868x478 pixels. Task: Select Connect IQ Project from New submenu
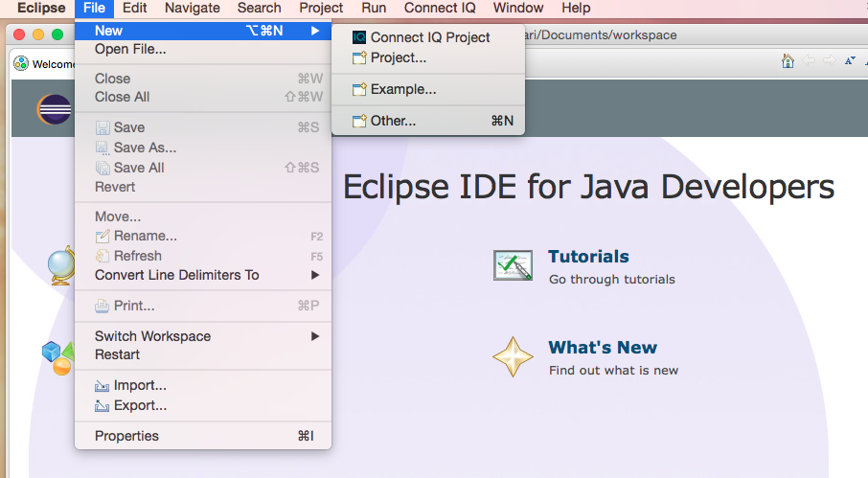coord(428,37)
